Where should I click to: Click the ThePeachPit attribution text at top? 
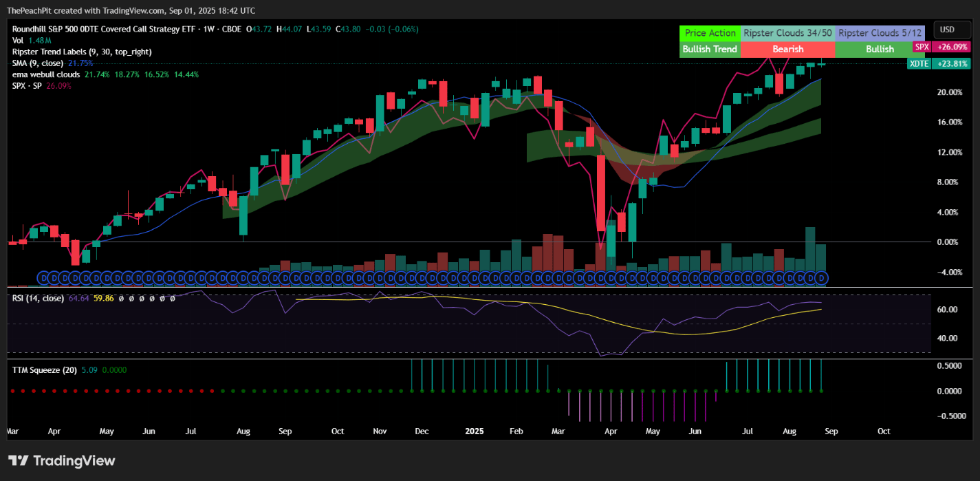[x=131, y=10]
